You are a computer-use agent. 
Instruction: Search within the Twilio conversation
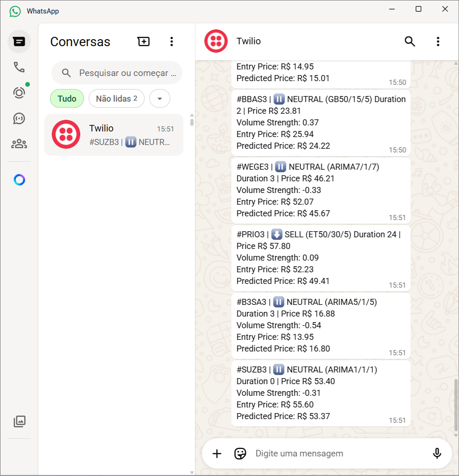[410, 41]
